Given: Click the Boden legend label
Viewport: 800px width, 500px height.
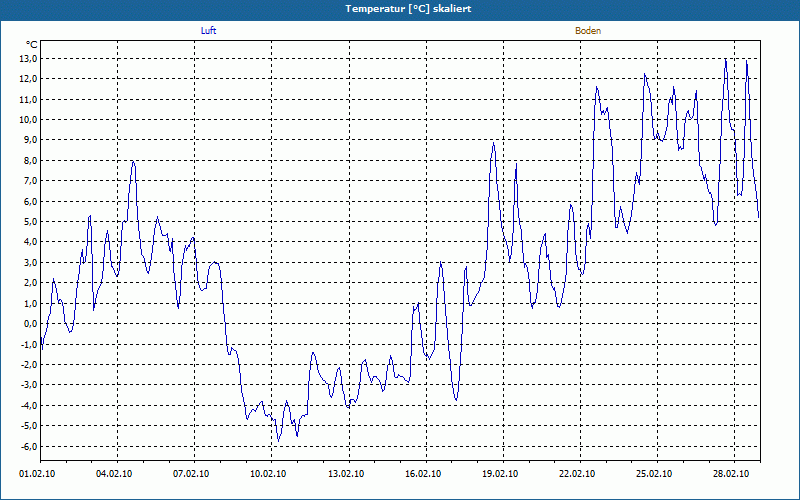Looking at the screenshot, I should coord(588,31).
